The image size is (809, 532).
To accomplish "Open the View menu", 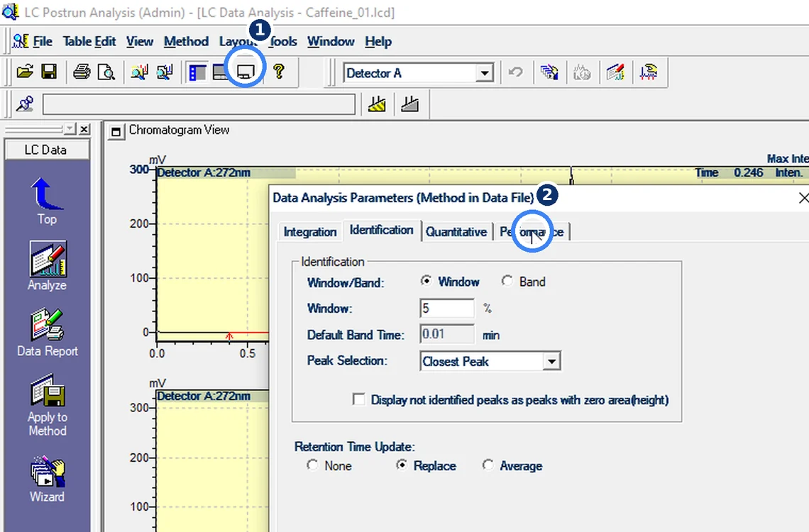I will 140,41.
